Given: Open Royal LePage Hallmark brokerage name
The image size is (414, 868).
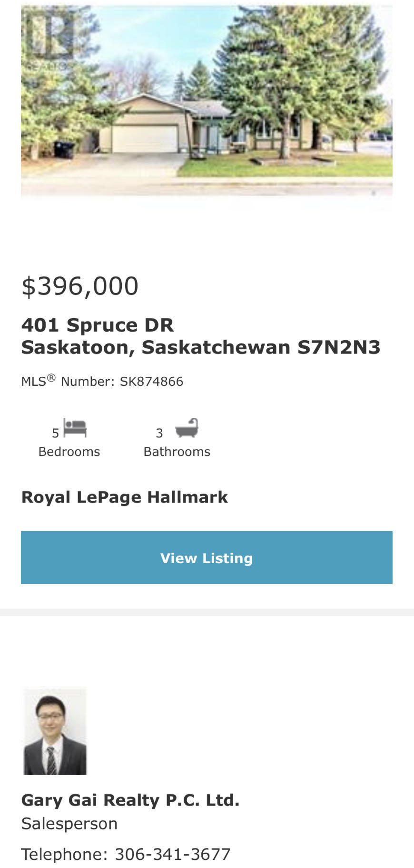Looking at the screenshot, I should pos(124,497).
